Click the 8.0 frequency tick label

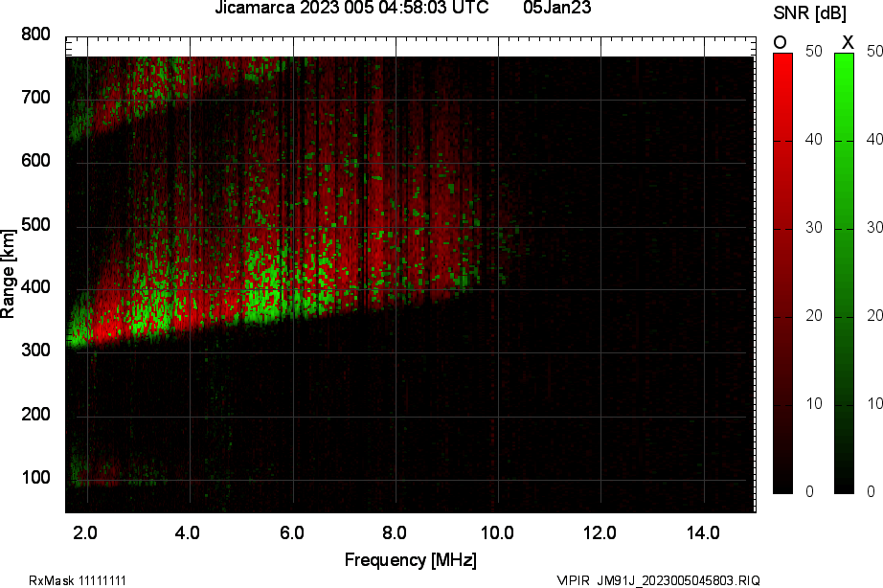click(395, 532)
